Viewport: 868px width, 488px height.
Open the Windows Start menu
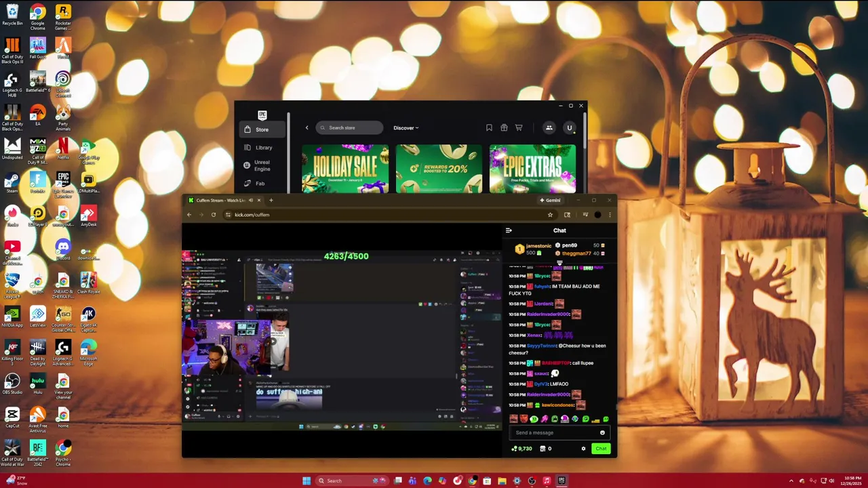[307, 481]
